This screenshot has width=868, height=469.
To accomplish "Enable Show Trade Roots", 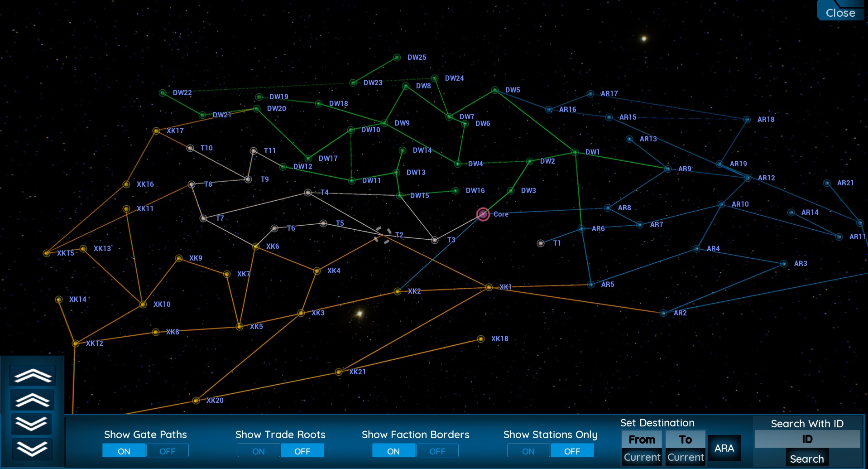I will point(259,450).
